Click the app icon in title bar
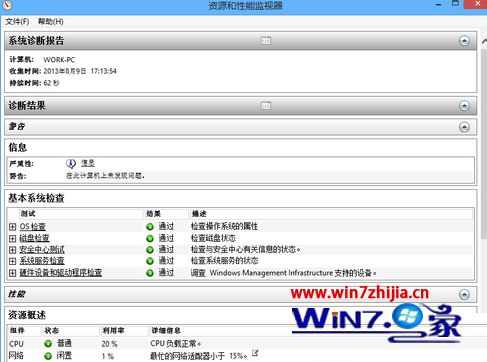 7,5
